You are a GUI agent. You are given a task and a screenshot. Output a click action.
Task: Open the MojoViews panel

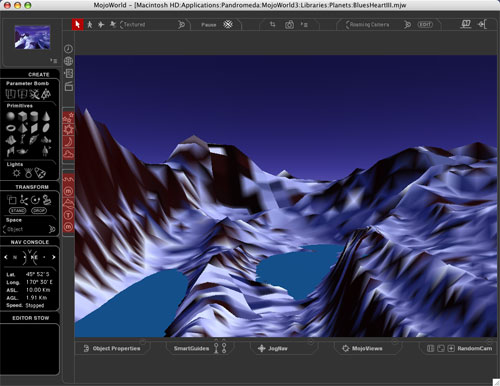pos(362,348)
